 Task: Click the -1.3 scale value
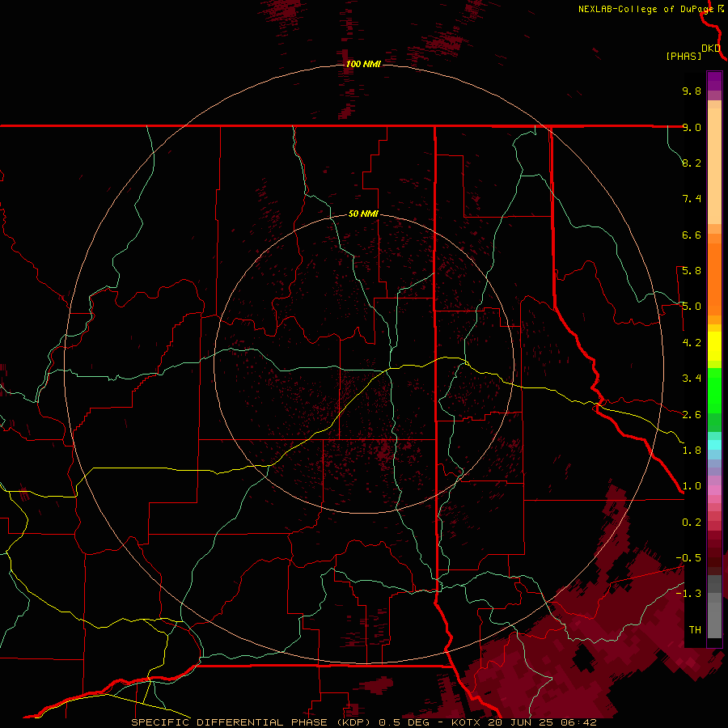point(688,594)
